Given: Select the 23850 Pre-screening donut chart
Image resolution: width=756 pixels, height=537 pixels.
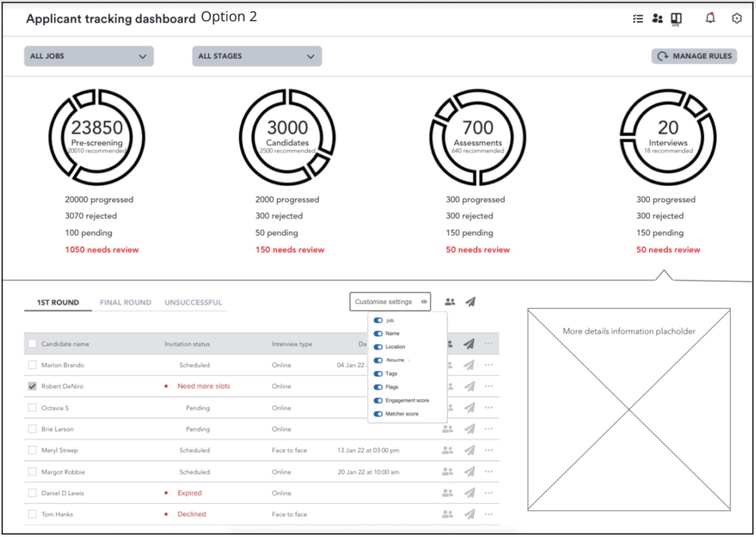Looking at the screenshot, I should [97, 137].
